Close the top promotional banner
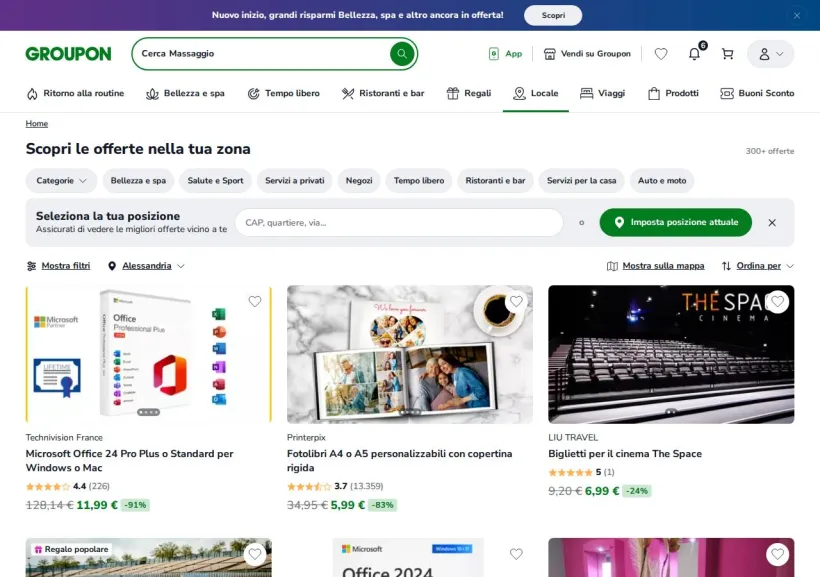This screenshot has width=820, height=577. click(797, 16)
